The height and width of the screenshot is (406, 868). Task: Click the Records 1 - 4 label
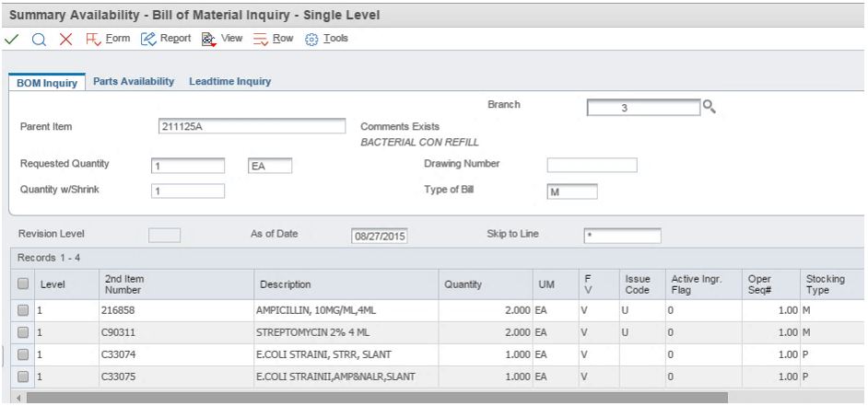(49, 259)
